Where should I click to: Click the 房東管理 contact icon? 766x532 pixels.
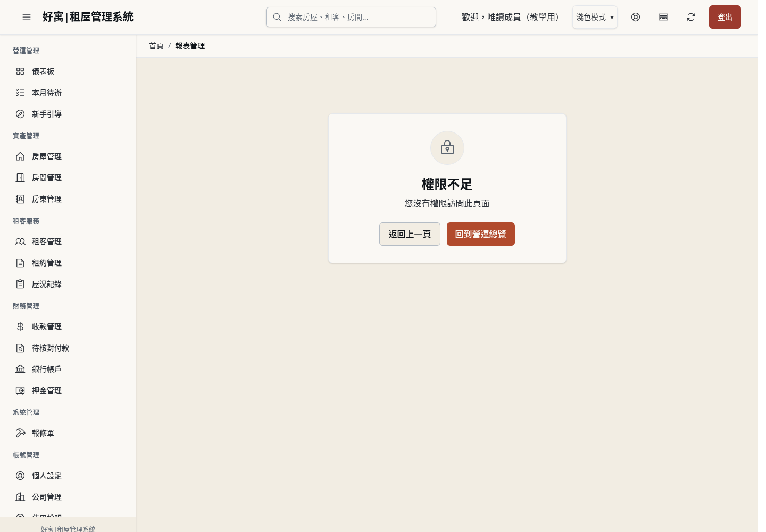point(20,199)
